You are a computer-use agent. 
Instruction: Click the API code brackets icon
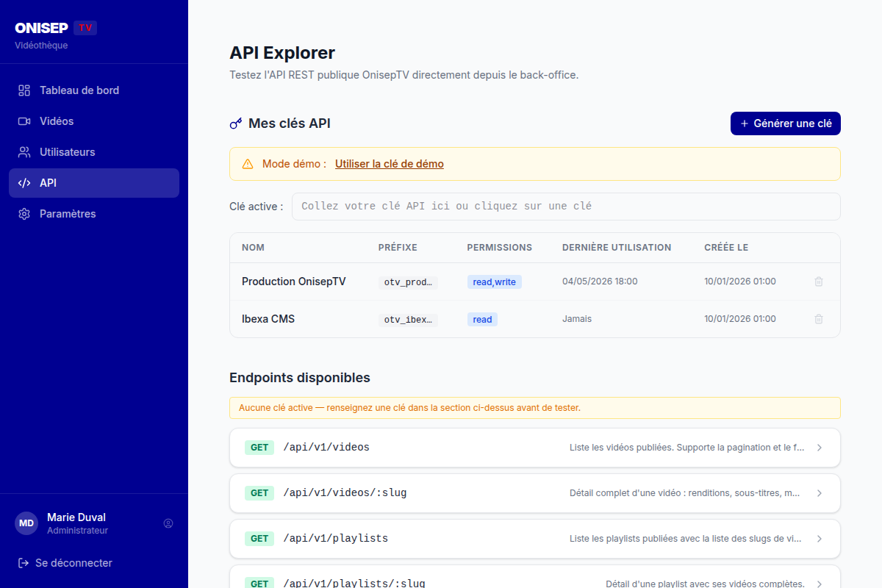[24, 183]
